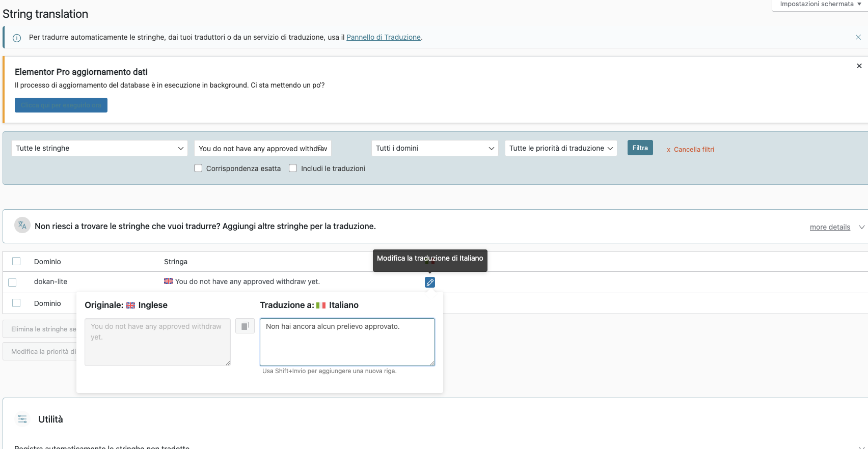Open Pannello di Traduzione link

384,37
